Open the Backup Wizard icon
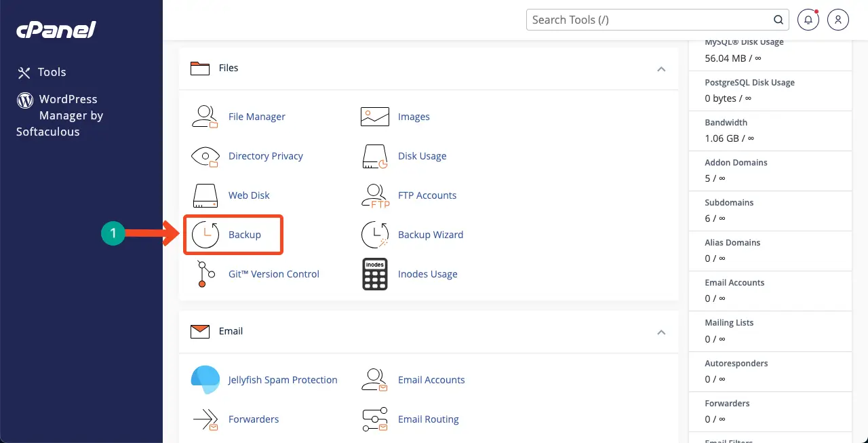This screenshot has height=443, width=868. tap(374, 235)
